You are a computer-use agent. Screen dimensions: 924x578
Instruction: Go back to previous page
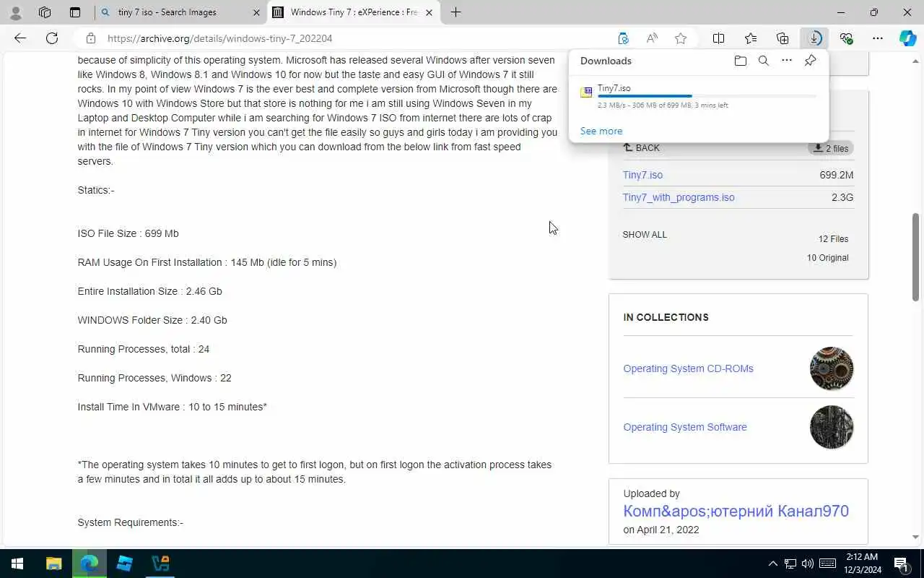pos(20,38)
